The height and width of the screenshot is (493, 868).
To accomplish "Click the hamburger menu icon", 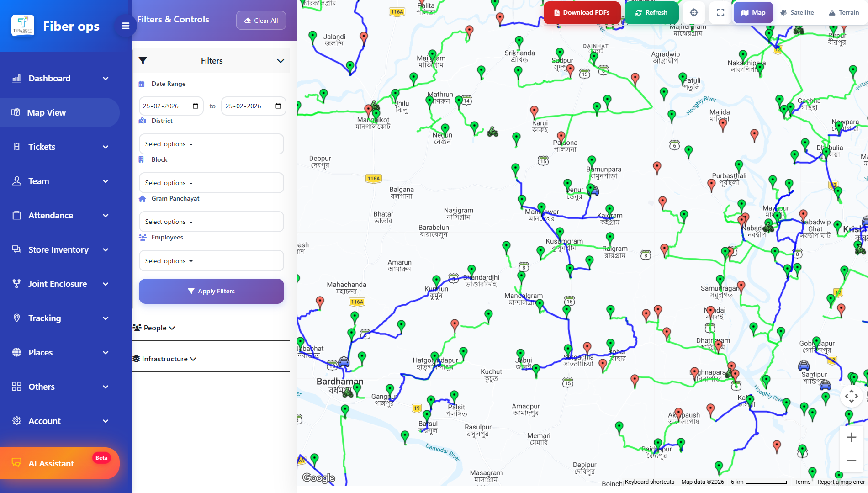I will pyautogui.click(x=126, y=26).
